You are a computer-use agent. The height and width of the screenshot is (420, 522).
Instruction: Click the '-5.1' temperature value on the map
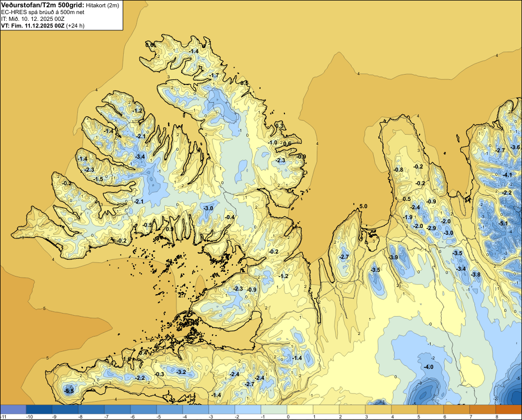pyautogui.click(x=503, y=223)
